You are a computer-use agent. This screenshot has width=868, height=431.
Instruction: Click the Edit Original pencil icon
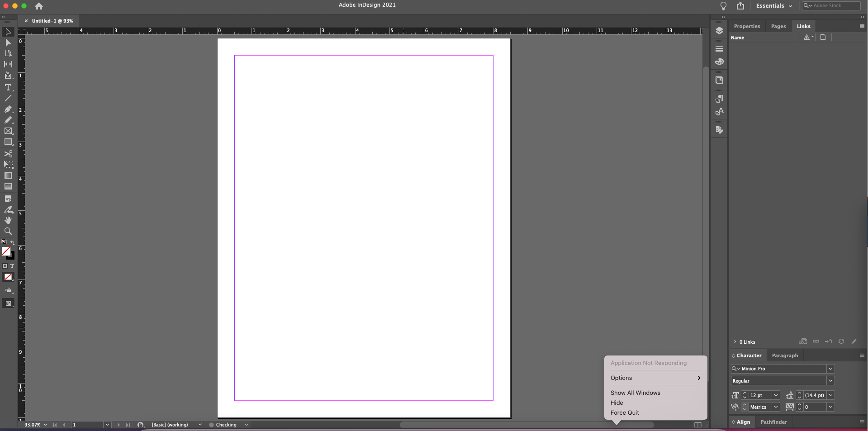coord(854,341)
